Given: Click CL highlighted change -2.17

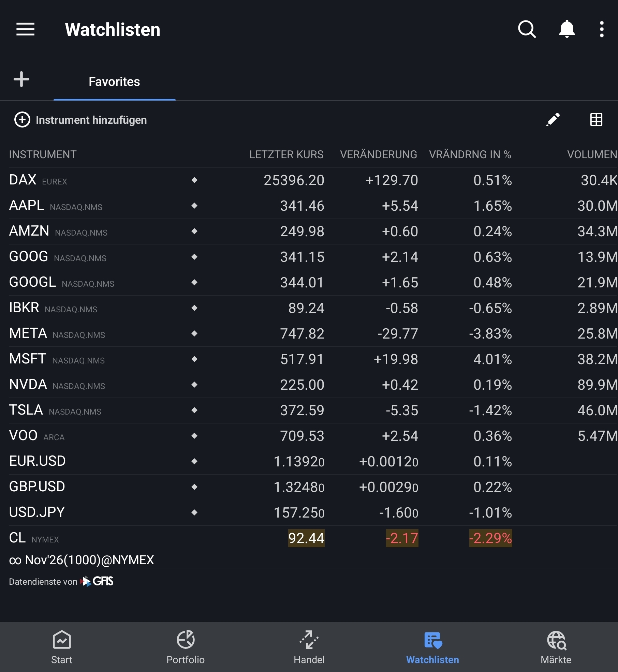Looking at the screenshot, I should (x=402, y=538).
